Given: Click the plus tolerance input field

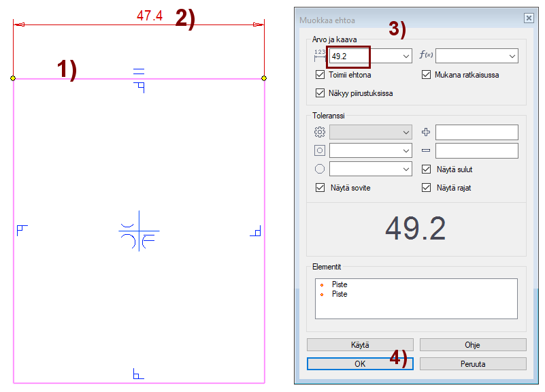Looking at the screenshot, I should click(x=476, y=132).
